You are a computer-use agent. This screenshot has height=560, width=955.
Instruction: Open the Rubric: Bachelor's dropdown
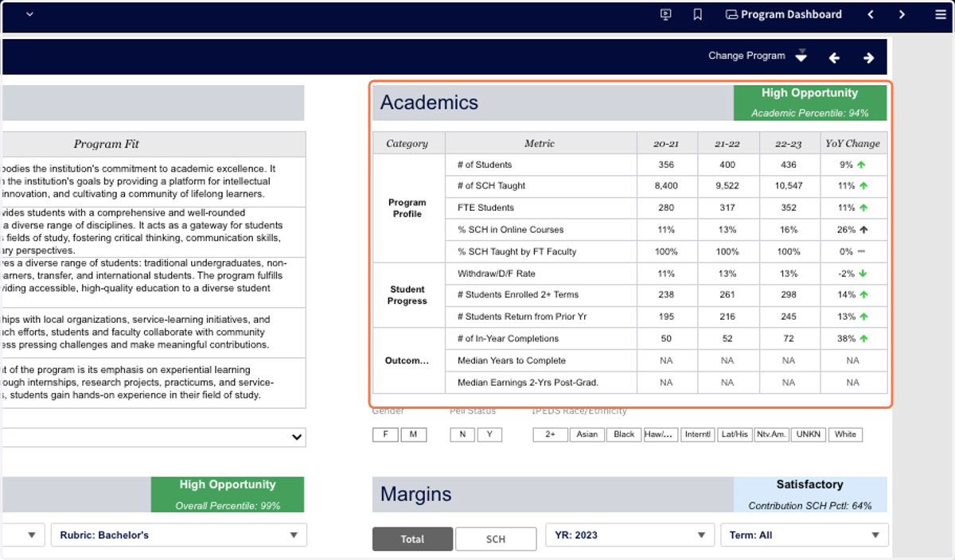179,535
